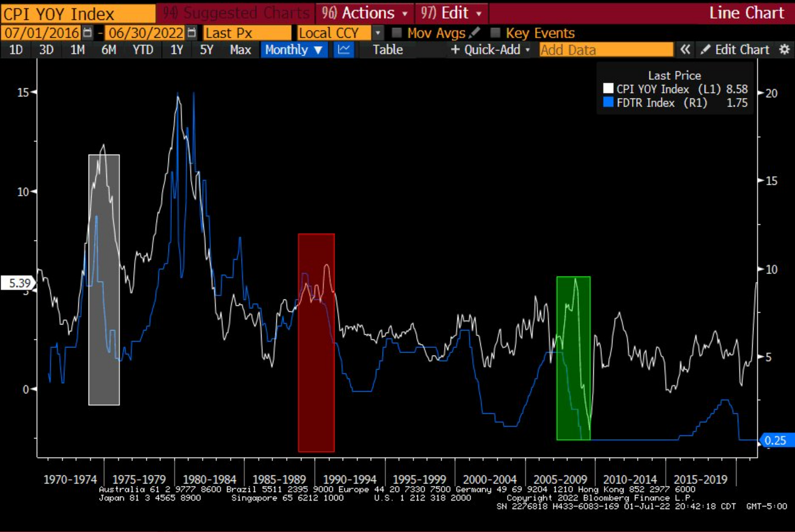The height and width of the screenshot is (532, 795).
Task: Click the line chart type icon
Action: click(x=344, y=50)
